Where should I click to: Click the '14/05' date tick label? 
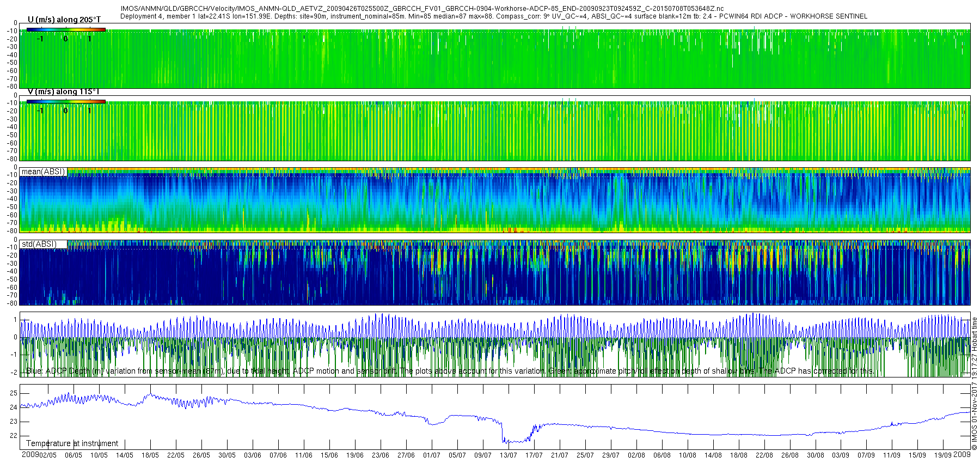[125, 455]
